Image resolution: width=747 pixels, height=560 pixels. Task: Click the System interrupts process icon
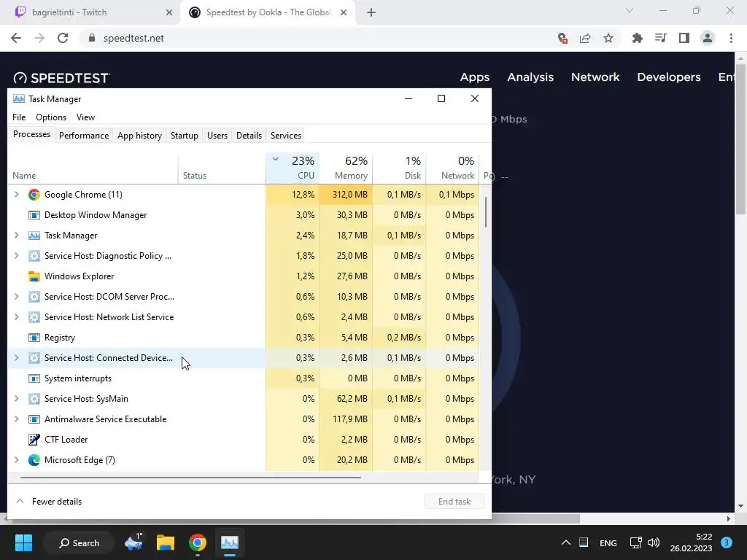tap(34, 378)
